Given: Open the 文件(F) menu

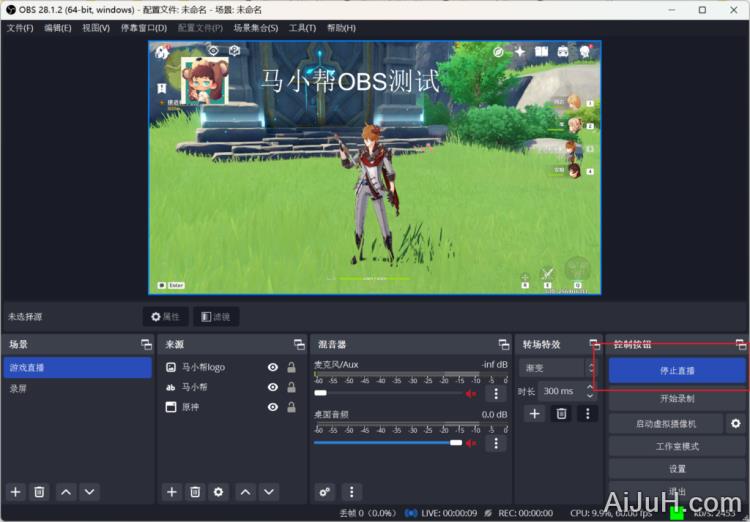Looking at the screenshot, I should (20, 28).
